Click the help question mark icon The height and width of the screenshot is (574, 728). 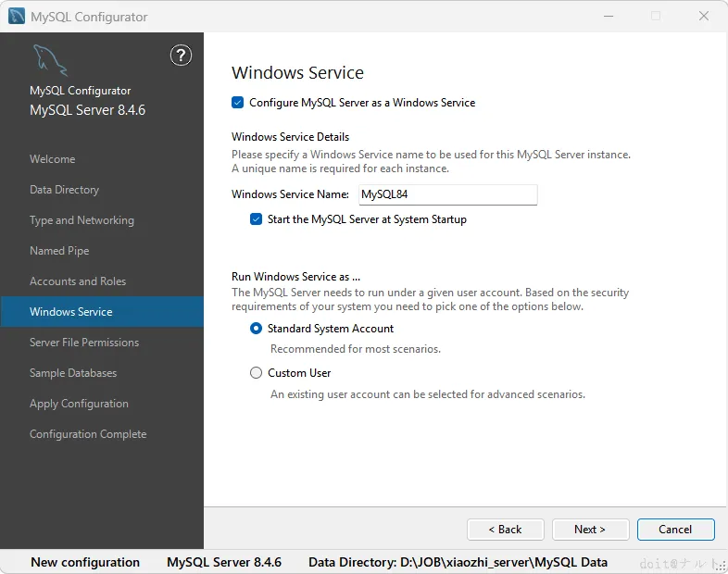[181, 56]
